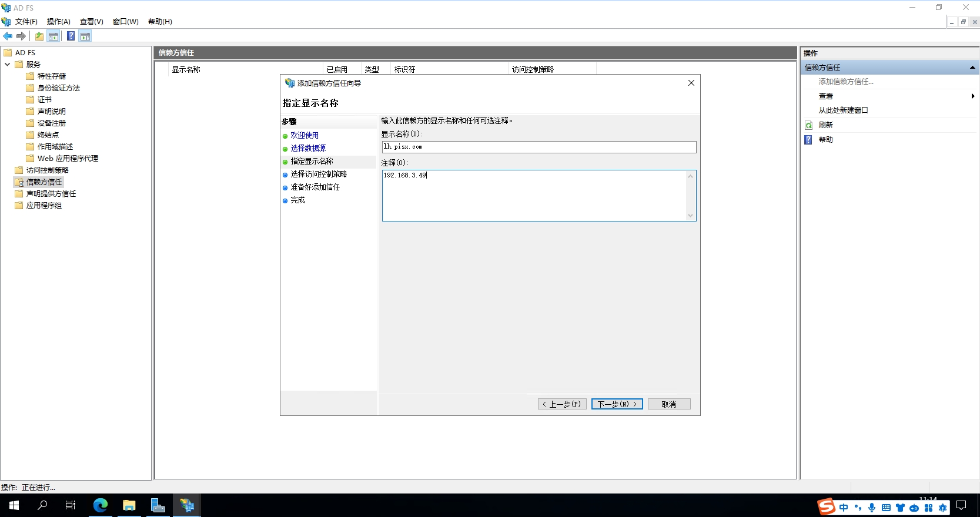Toggle Sogou Chinese/English input mode
980x517 pixels.
point(844,508)
